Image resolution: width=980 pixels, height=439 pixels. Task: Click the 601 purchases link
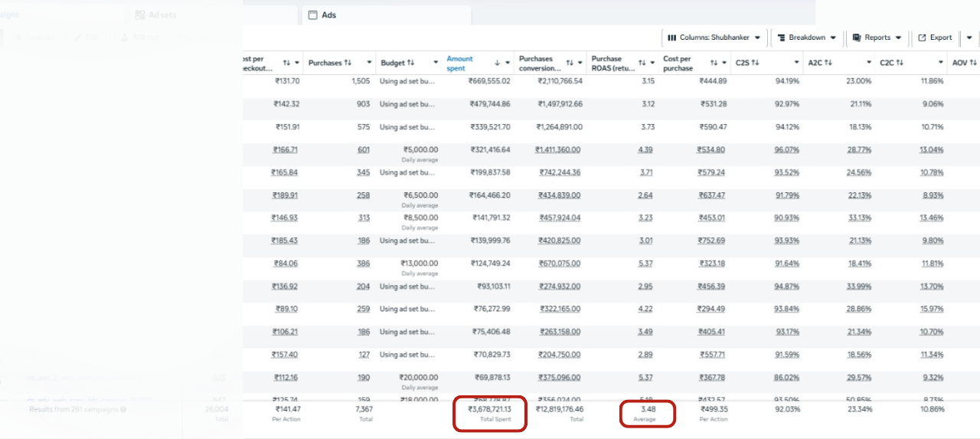click(x=364, y=150)
